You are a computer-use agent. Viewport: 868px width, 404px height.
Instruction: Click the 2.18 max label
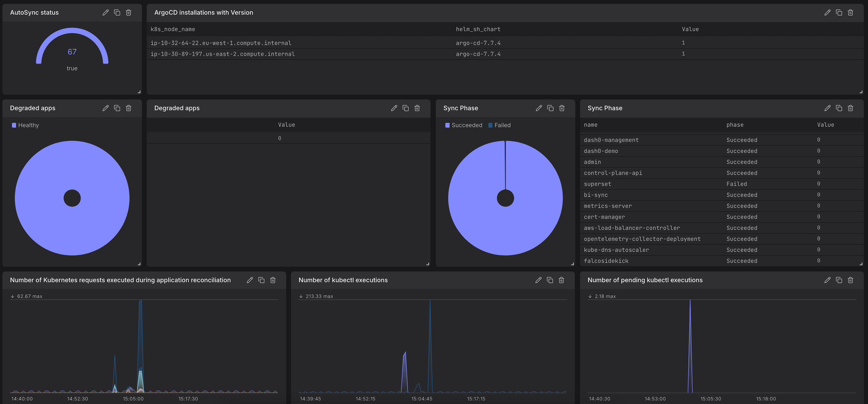point(605,296)
